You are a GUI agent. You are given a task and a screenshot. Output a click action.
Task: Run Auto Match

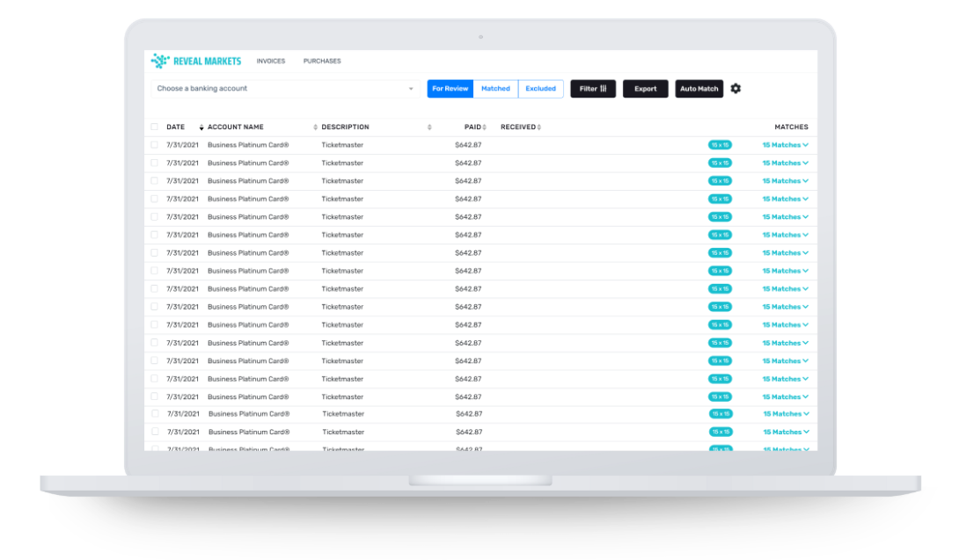[x=699, y=89]
